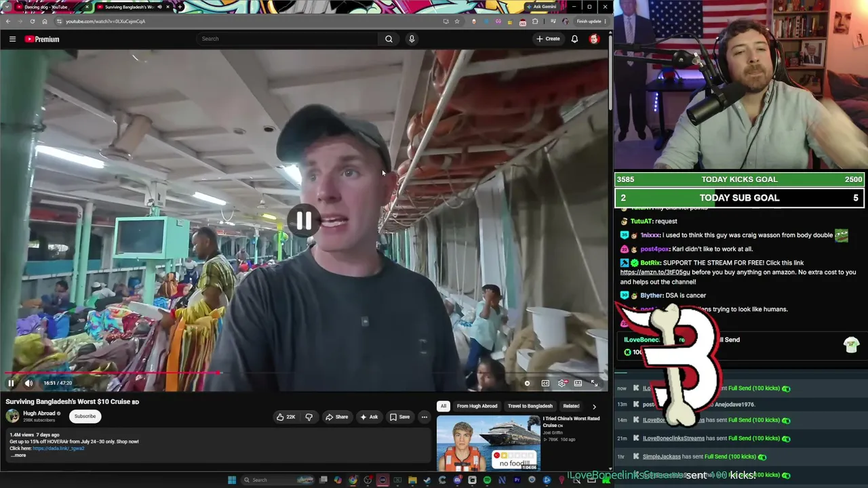Screen dimensions: 868x488
Task: Open a new browser tab
Action: tap(180, 7)
